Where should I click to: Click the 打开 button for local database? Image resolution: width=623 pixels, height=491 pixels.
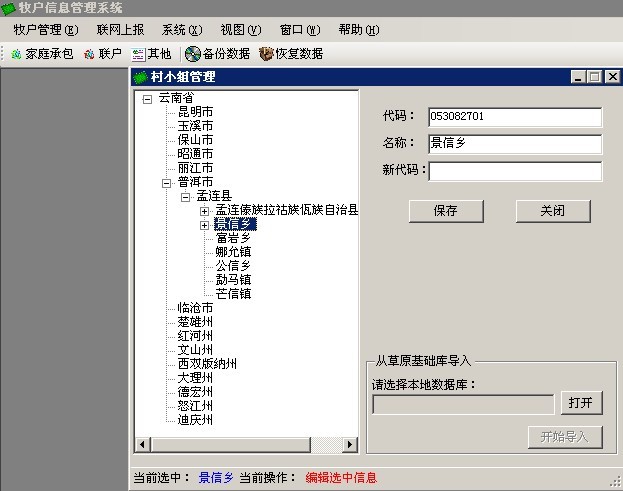tap(581, 403)
